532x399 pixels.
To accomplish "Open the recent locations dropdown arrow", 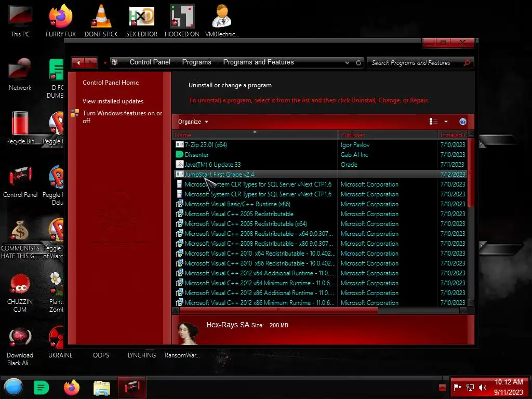I will [x=105, y=63].
